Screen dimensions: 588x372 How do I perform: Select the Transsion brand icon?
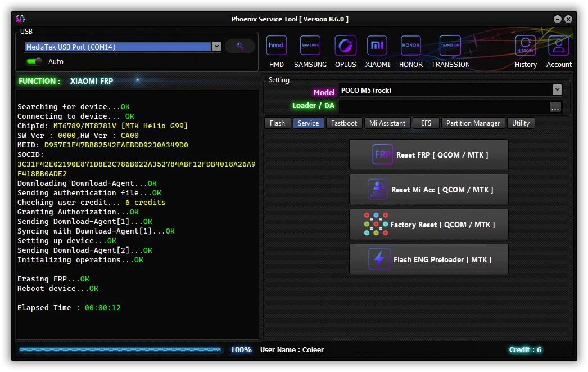[450, 46]
